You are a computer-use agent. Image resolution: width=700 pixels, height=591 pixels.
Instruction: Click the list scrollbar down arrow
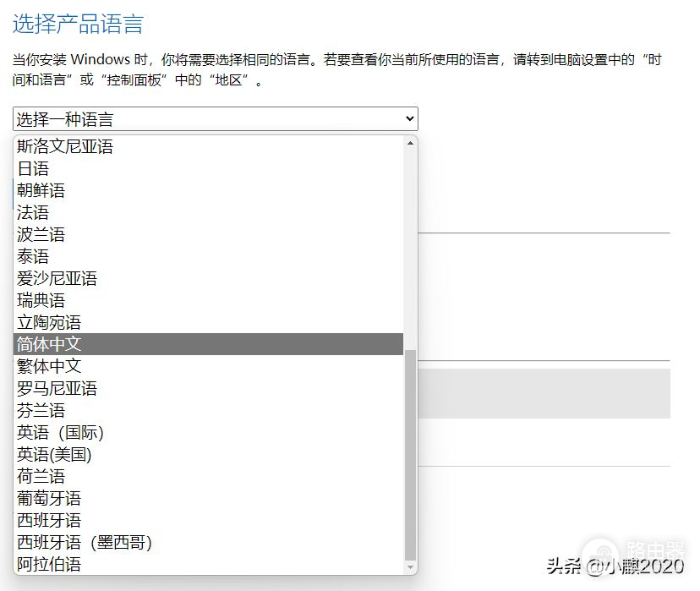tap(410, 567)
